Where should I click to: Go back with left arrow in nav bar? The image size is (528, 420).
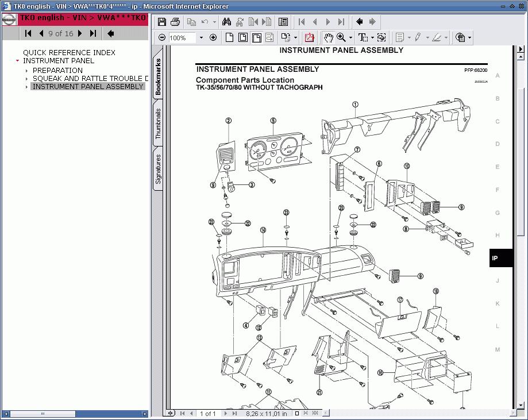[110, 33]
